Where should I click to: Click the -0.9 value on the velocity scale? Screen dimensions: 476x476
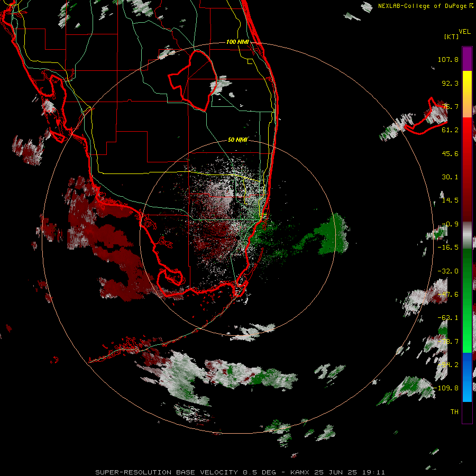tap(450, 224)
